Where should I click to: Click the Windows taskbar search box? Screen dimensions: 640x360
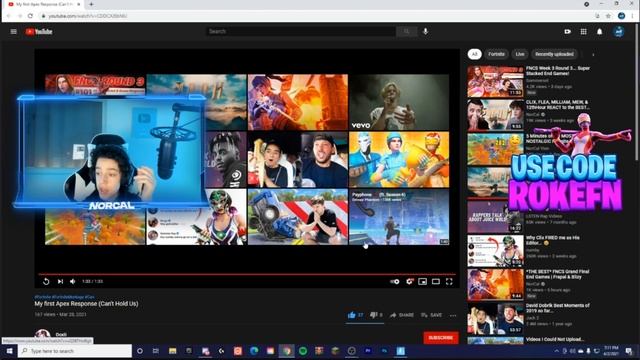(x=75, y=351)
